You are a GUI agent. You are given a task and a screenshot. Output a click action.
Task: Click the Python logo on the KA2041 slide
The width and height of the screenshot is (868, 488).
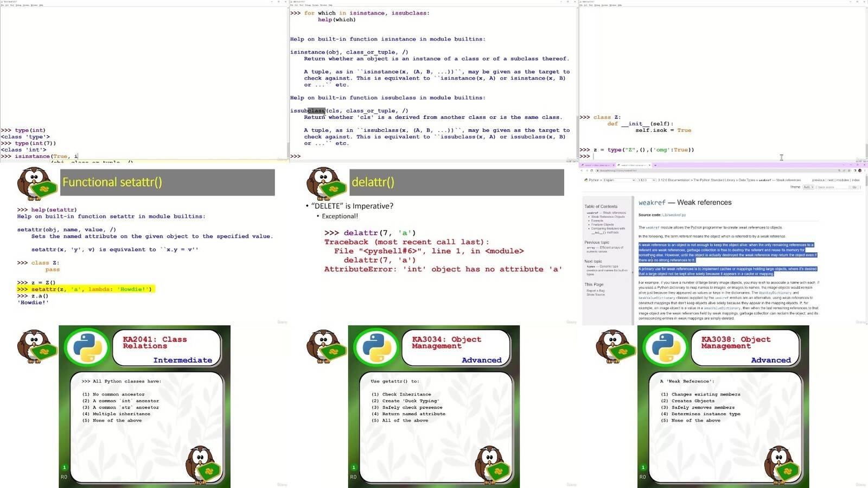coord(87,347)
